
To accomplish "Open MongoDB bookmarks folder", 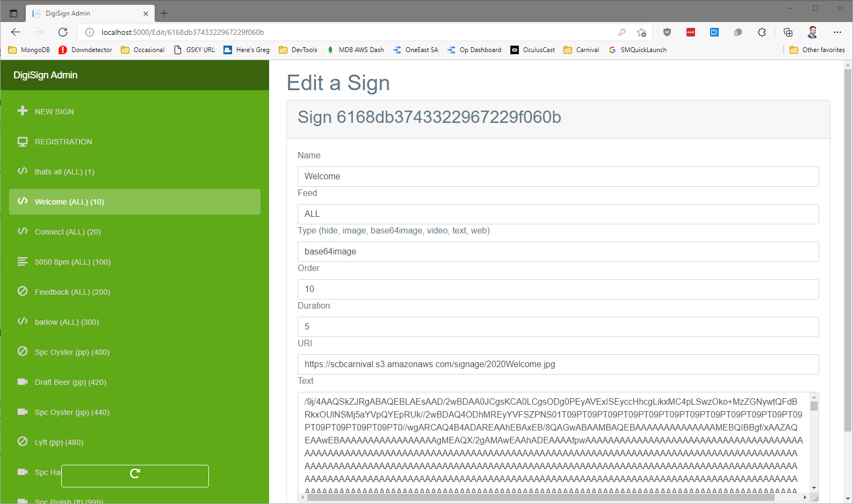I will tap(29, 50).
